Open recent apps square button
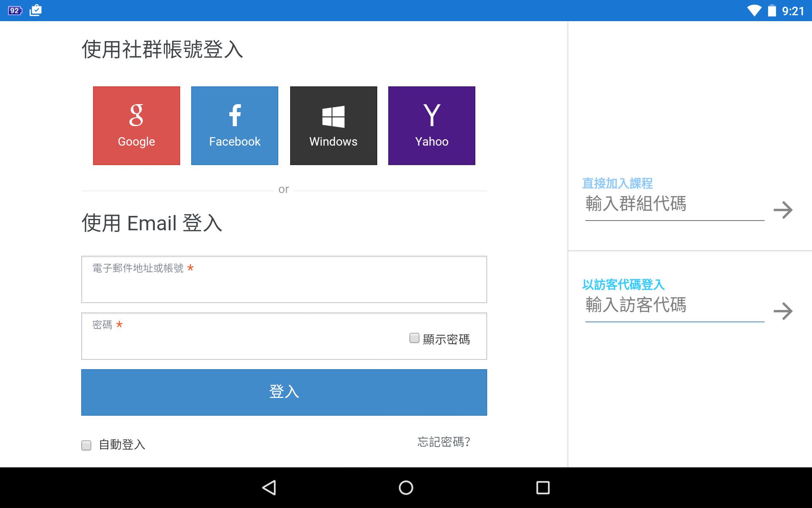This screenshot has height=508, width=812. click(543, 488)
